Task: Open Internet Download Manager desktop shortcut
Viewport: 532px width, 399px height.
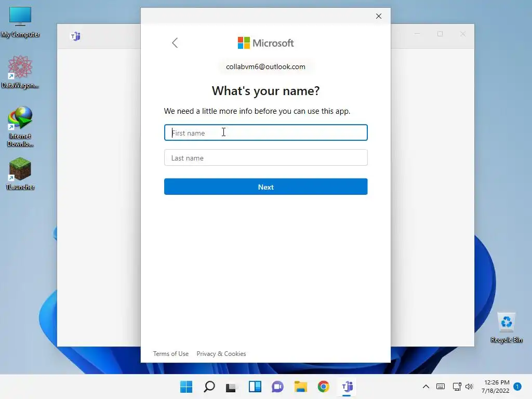Action: 20,127
